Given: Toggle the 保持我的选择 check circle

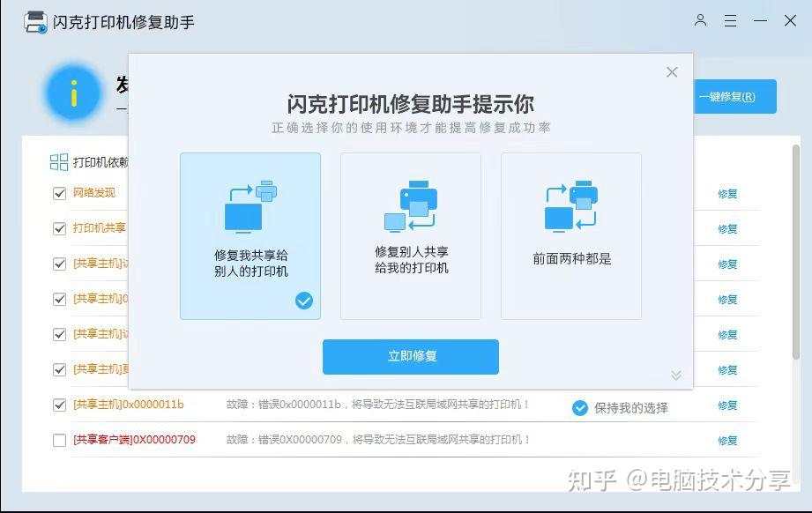Looking at the screenshot, I should click(x=579, y=407).
